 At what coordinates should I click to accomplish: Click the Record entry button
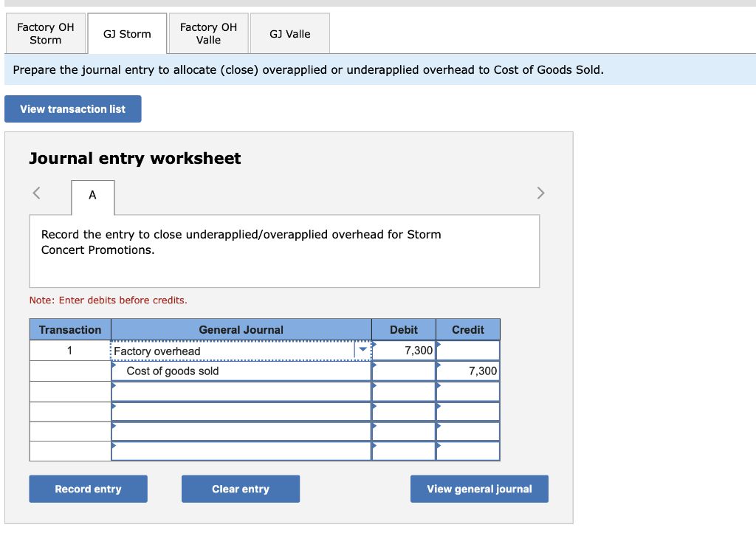[x=88, y=489]
